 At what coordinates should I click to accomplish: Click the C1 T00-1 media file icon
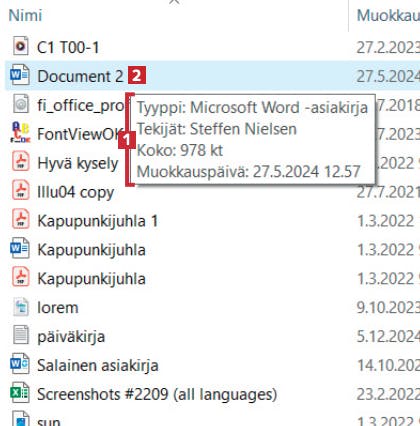(21, 46)
